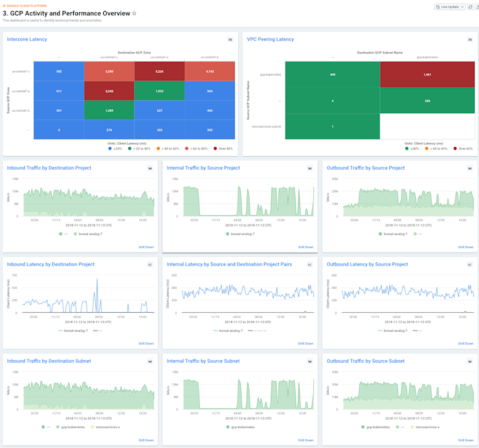Drill Down on Outbound Traffic by Source Project

tap(465, 247)
